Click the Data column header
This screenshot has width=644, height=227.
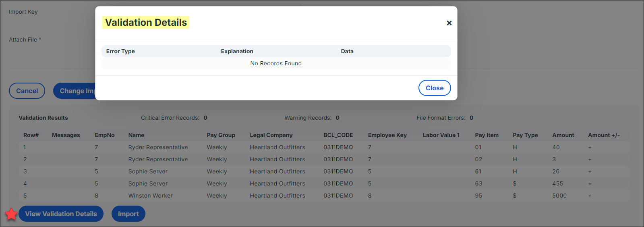click(x=347, y=51)
